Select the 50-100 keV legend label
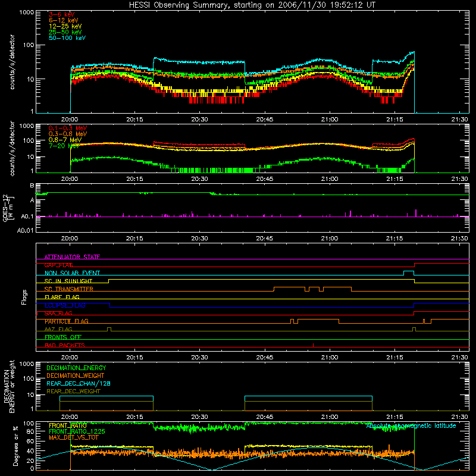Image resolution: width=476 pixels, height=476 pixels. [x=67, y=38]
